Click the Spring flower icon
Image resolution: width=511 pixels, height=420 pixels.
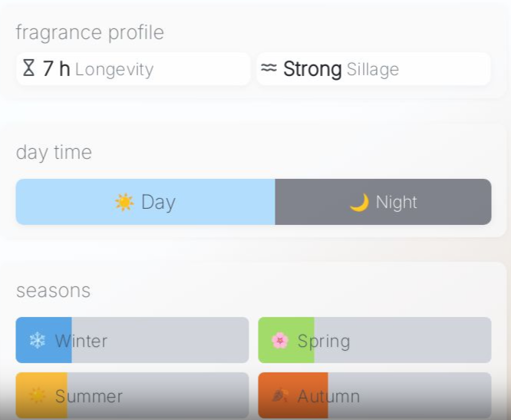coord(280,340)
